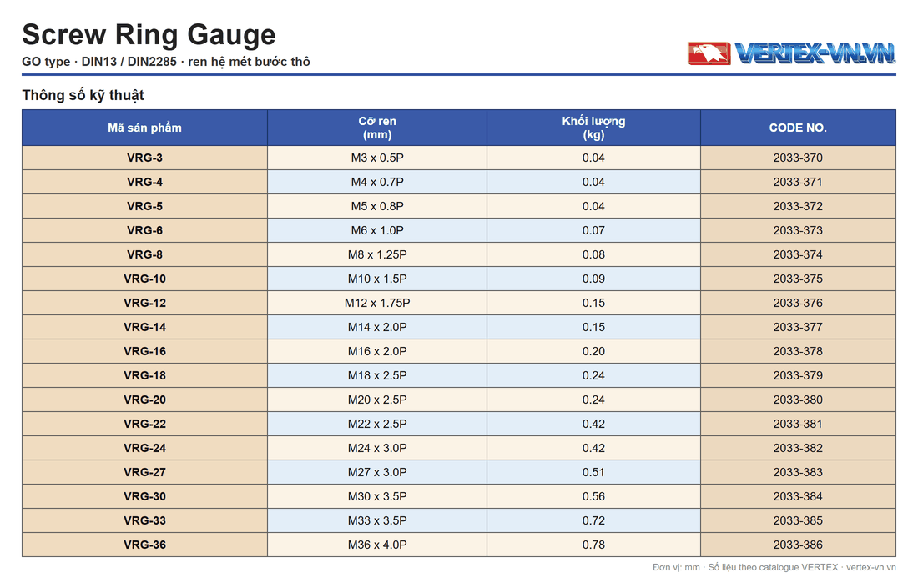
Task: Click thread size M33 x 3.5P
Action: pyautogui.click(x=377, y=520)
